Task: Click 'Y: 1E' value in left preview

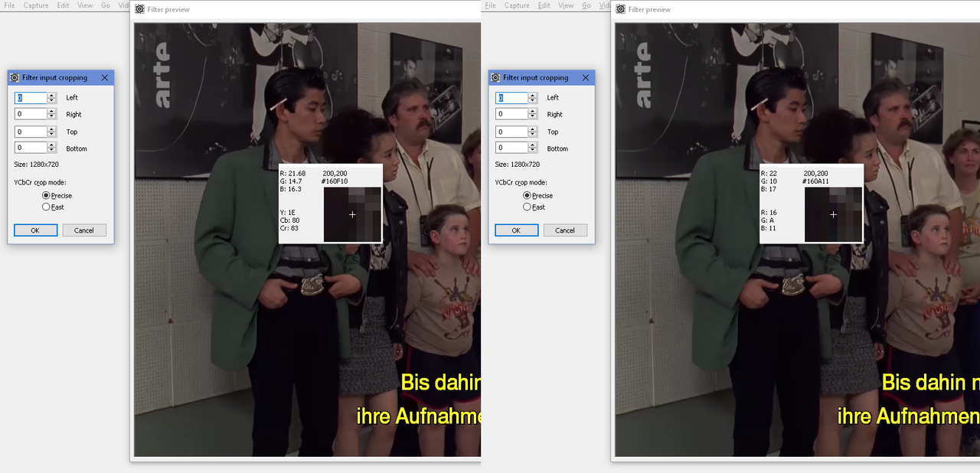Action: [x=288, y=212]
